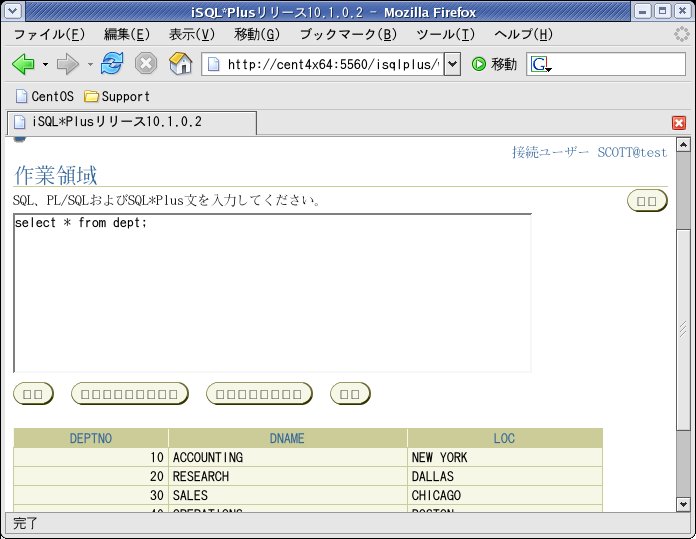696x539 pixels.
Task: Click the Firefox activity throbber icon
Action: [681, 34]
